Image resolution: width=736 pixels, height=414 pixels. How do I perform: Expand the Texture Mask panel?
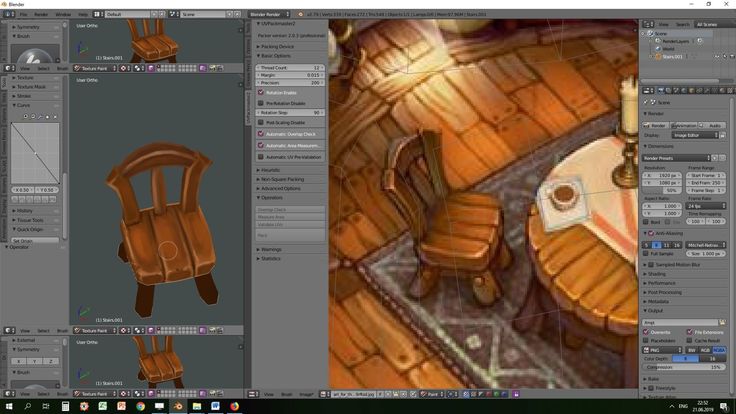pos(31,87)
